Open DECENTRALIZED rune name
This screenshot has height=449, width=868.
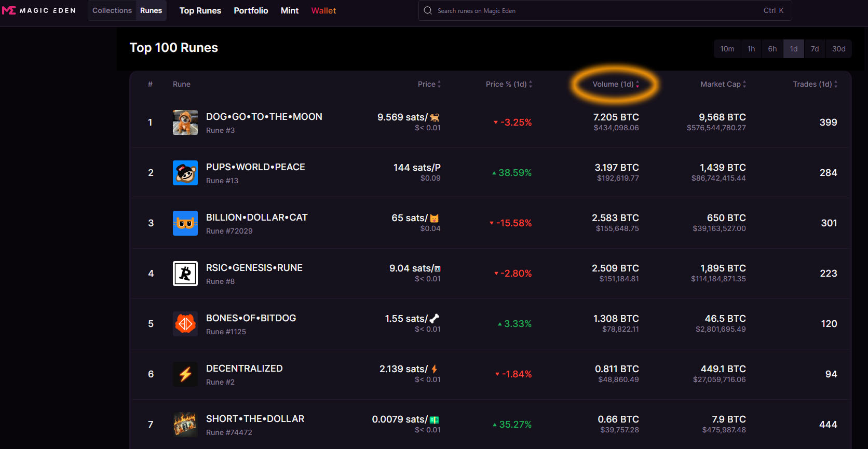pos(245,369)
